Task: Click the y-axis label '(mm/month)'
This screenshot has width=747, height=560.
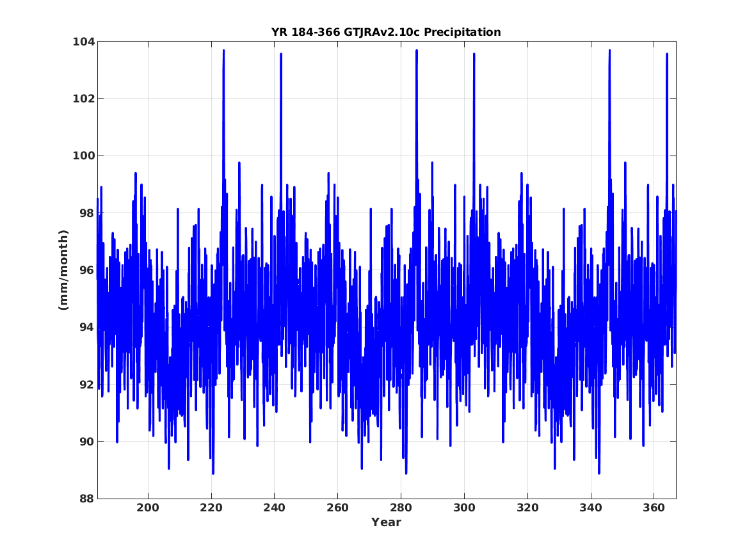Action: 64,270
